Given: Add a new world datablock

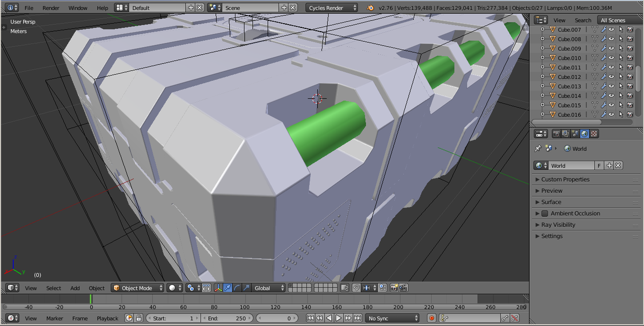Looking at the screenshot, I should coord(609,165).
